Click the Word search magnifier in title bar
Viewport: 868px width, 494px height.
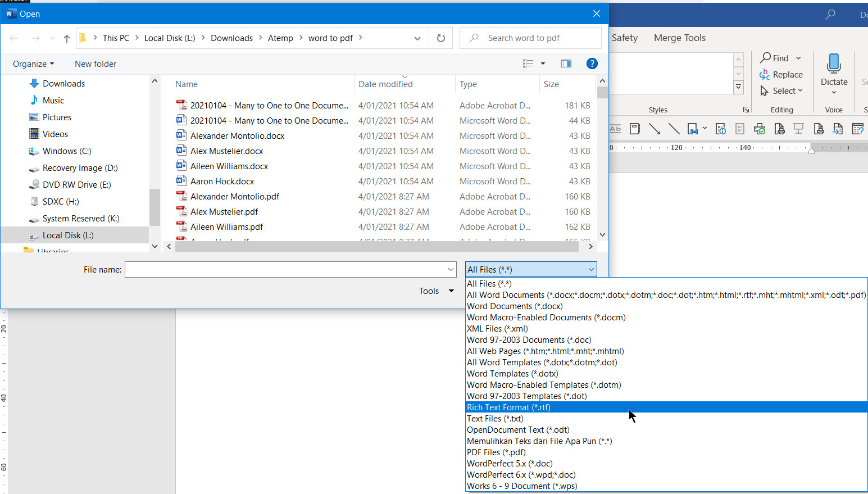830,15
